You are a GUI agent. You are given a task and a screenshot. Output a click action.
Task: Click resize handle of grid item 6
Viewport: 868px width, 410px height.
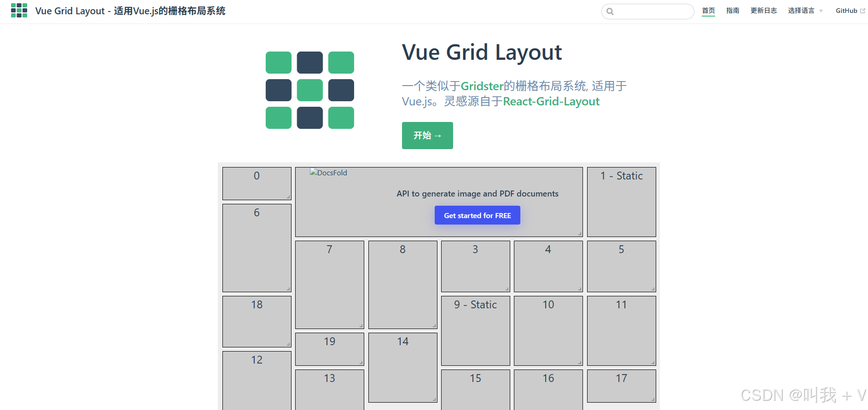[x=288, y=289]
